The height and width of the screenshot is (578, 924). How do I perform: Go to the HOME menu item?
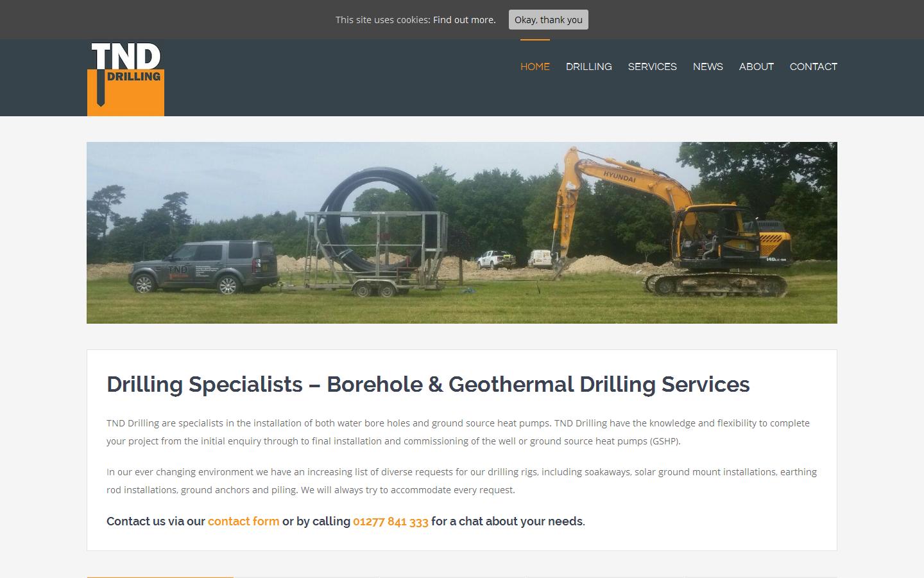coord(535,67)
